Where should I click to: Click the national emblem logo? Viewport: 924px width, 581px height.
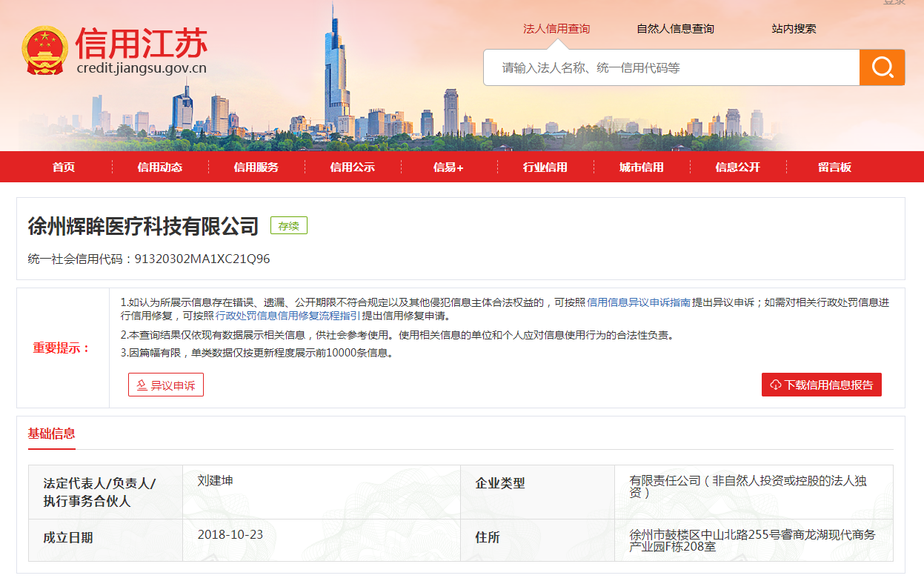point(46,50)
